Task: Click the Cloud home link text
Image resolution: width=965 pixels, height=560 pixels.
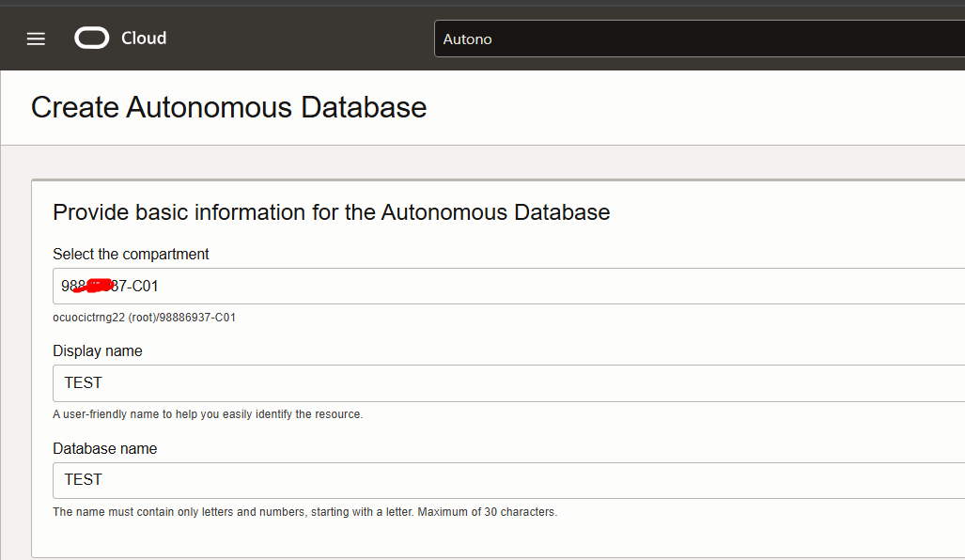Action: click(144, 39)
